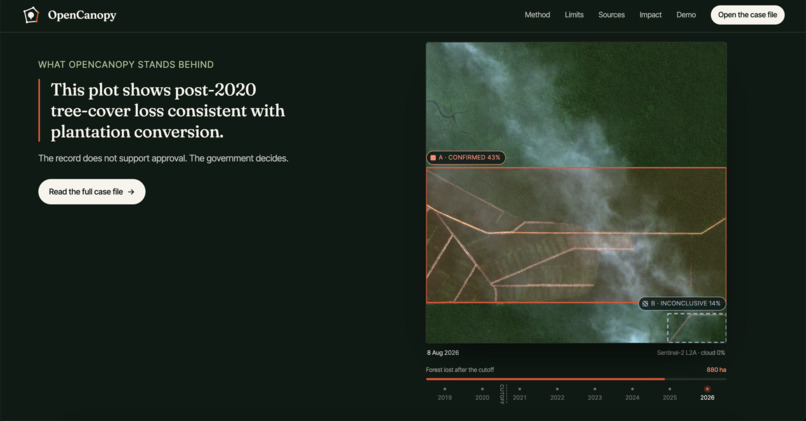806x421 pixels.
Task: Click the dashed inconclusive region B on map
Action: point(697,327)
